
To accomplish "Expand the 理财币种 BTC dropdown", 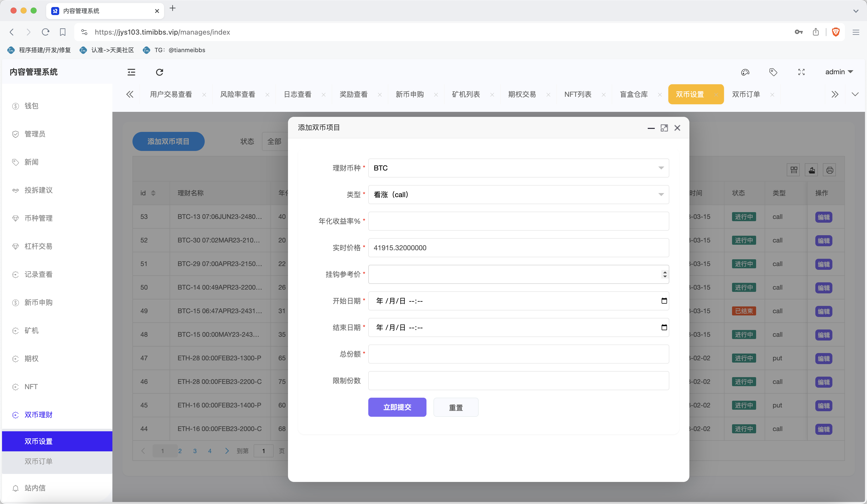I will 519,168.
